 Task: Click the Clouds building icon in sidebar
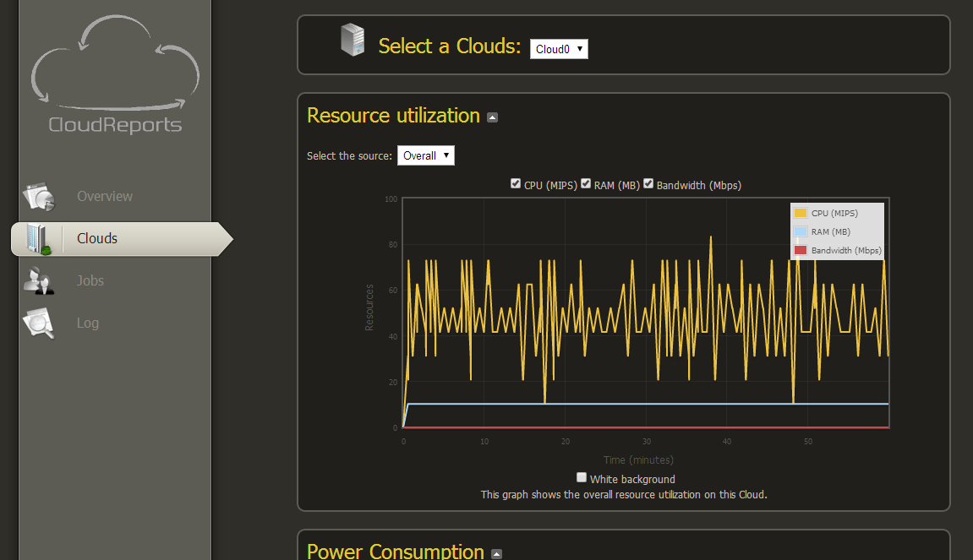37,239
